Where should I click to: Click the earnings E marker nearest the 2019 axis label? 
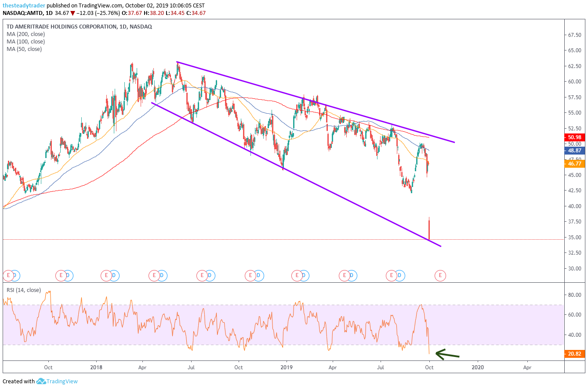tap(297, 275)
